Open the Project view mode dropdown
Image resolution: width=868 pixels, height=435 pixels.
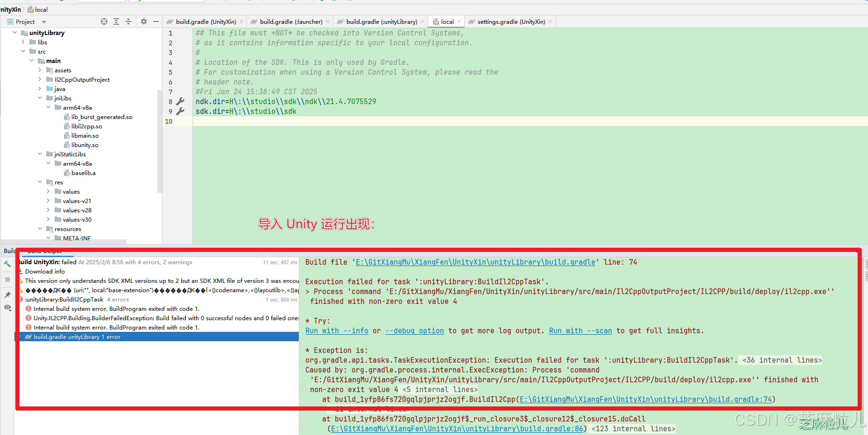[42, 21]
